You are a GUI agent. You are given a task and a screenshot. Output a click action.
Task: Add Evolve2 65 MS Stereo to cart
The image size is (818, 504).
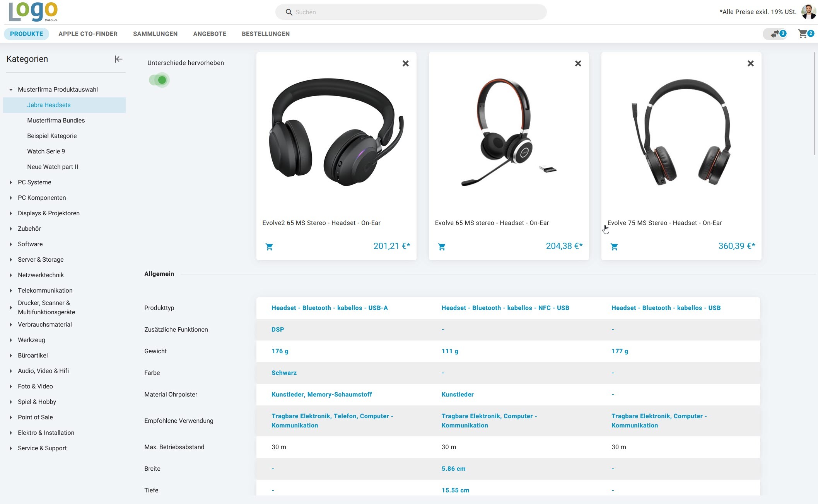[269, 247]
